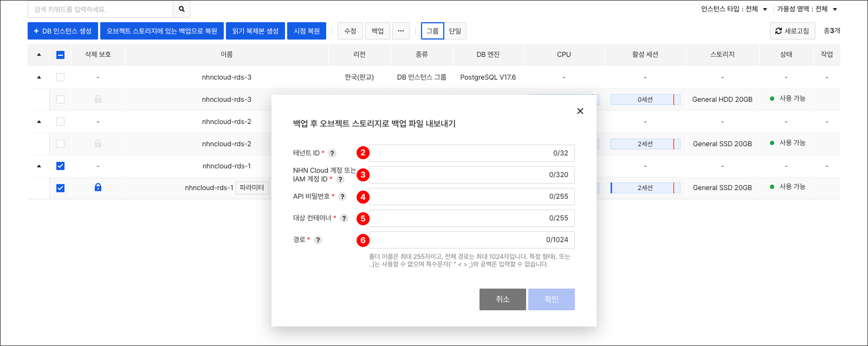This screenshot has width=868, height=346.
Task: Click the nhncloud-rds-2 group name
Action: point(226,122)
